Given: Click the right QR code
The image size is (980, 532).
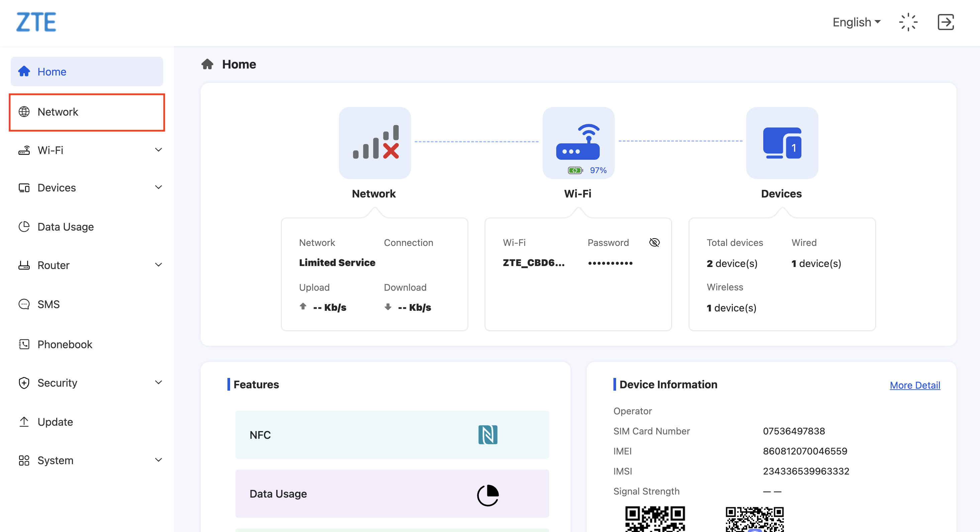Looking at the screenshot, I should [x=755, y=519].
